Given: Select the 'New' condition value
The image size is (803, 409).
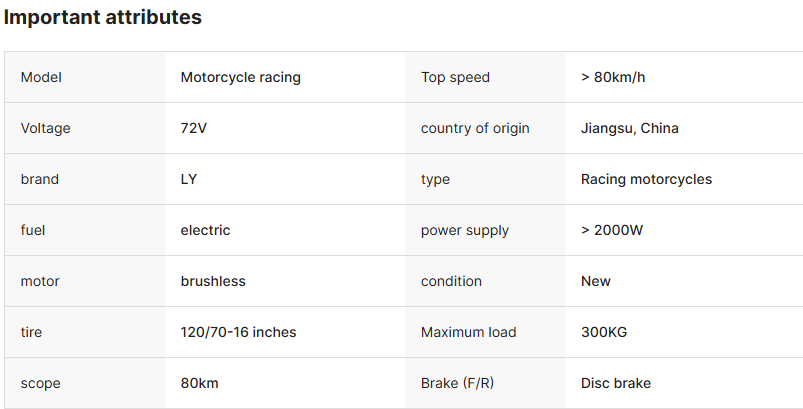Looking at the screenshot, I should 595,281.
